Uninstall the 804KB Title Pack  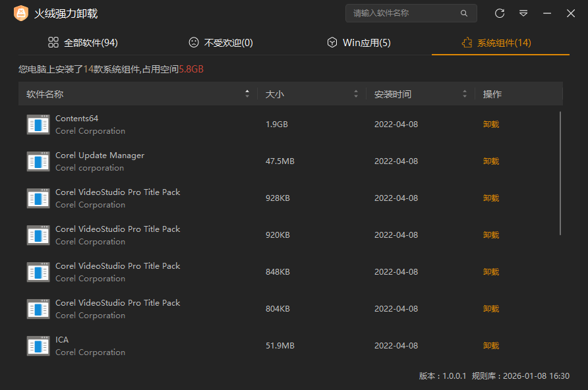coord(491,309)
